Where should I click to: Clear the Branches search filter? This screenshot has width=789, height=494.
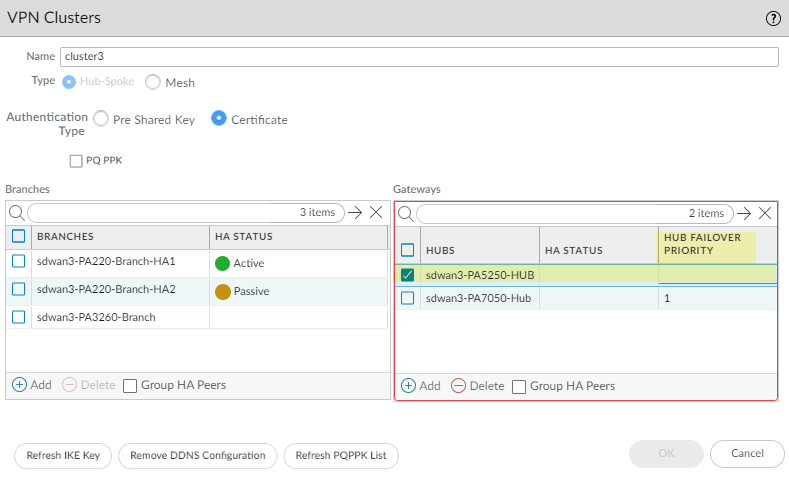click(376, 213)
